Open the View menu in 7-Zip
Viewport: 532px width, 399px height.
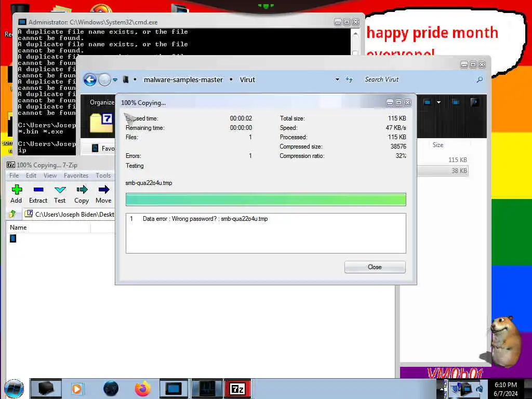point(50,176)
